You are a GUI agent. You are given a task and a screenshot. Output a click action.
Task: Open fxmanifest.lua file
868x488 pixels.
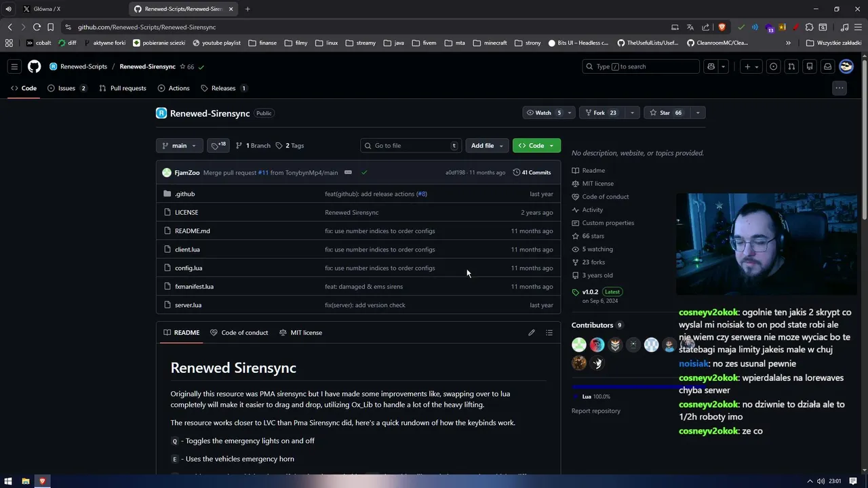pos(194,287)
